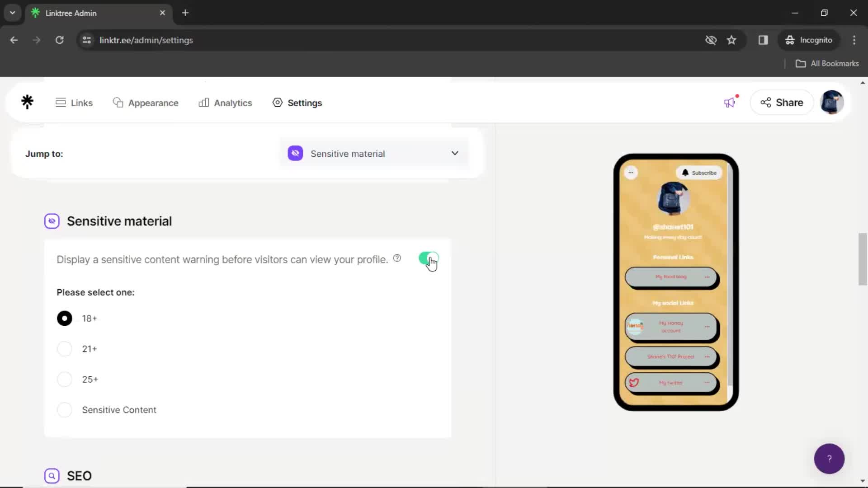This screenshot has height=488, width=868.
Task: Click the Jump to dropdown arrow
Action: (x=455, y=154)
